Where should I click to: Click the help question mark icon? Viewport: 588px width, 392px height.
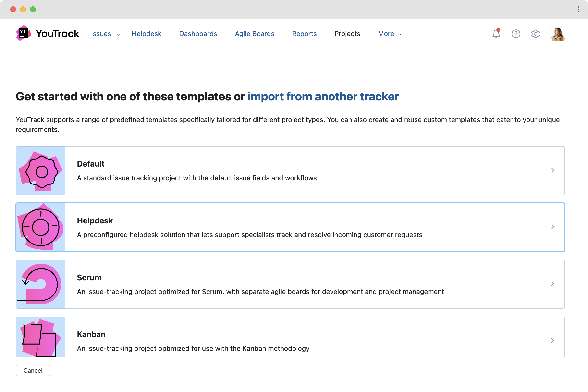(x=515, y=34)
